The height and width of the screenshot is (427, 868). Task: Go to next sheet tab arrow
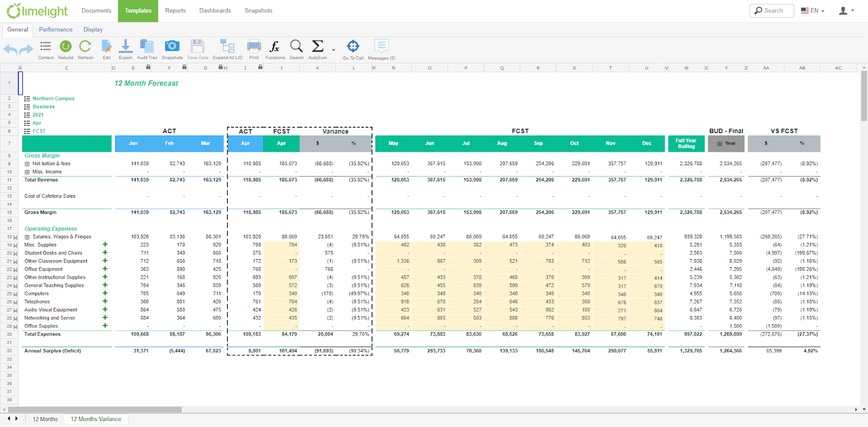17,419
